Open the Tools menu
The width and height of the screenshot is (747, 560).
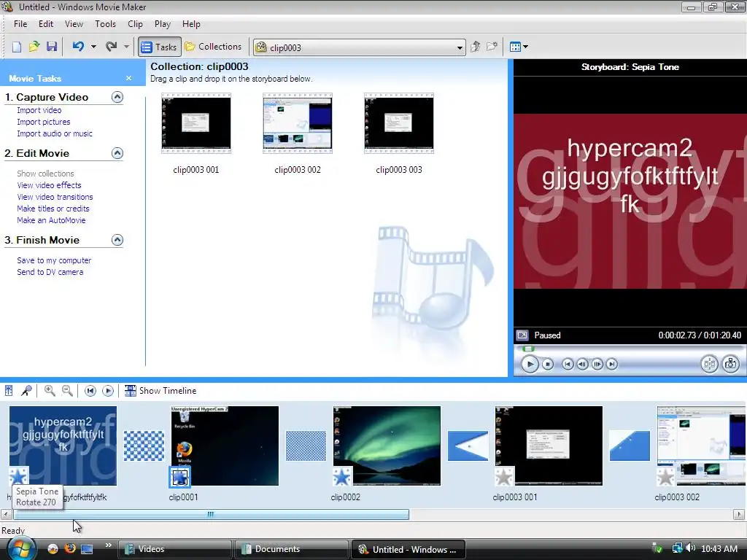(105, 24)
